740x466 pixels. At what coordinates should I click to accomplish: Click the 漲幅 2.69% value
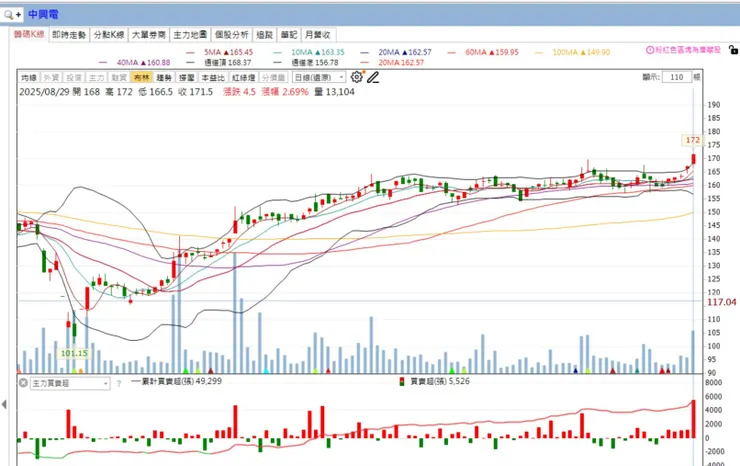285,92
